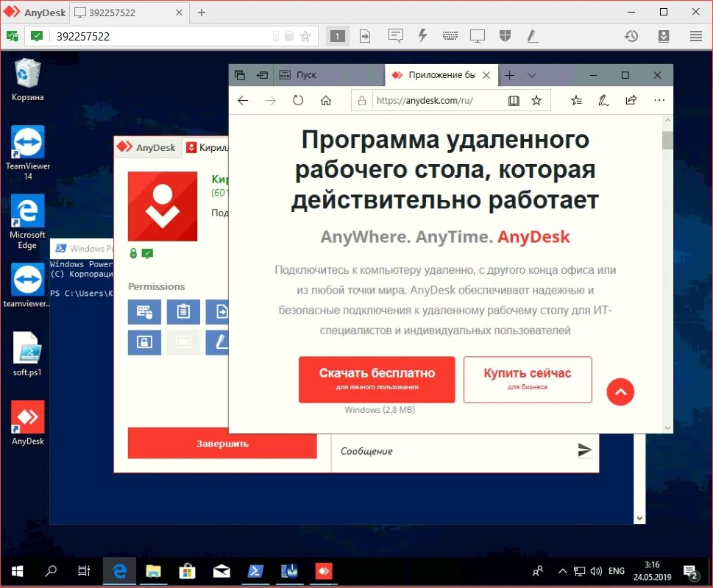The height and width of the screenshot is (588, 713).
Task: Click the taskbar clock showing 3:16
Action: click(x=652, y=571)
